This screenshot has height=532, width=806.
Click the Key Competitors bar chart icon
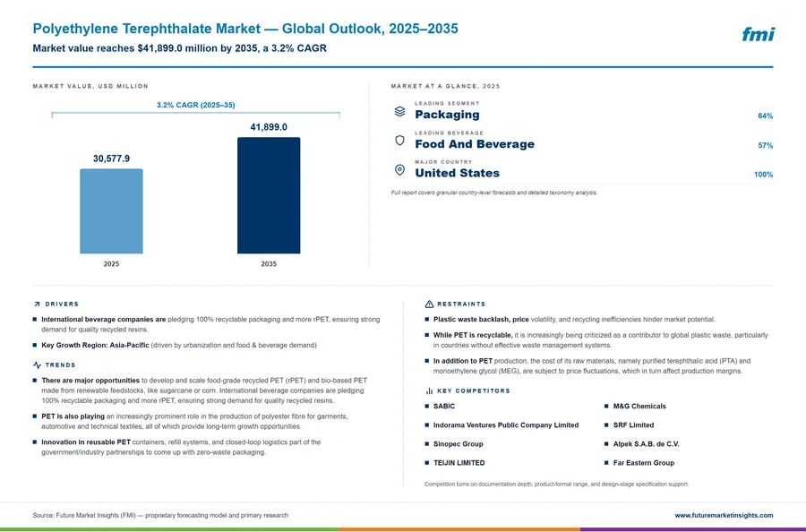coord(429,391)
